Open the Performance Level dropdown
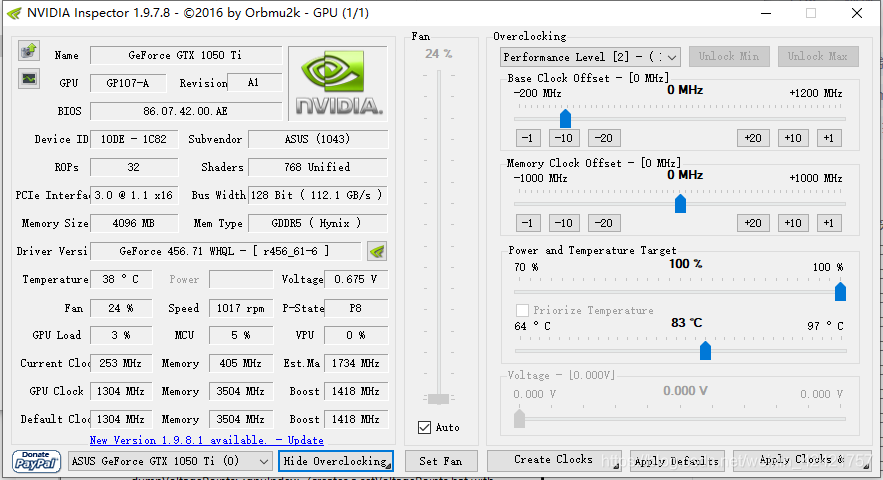The height and width of the screenshot is (480, 883). 590,57
